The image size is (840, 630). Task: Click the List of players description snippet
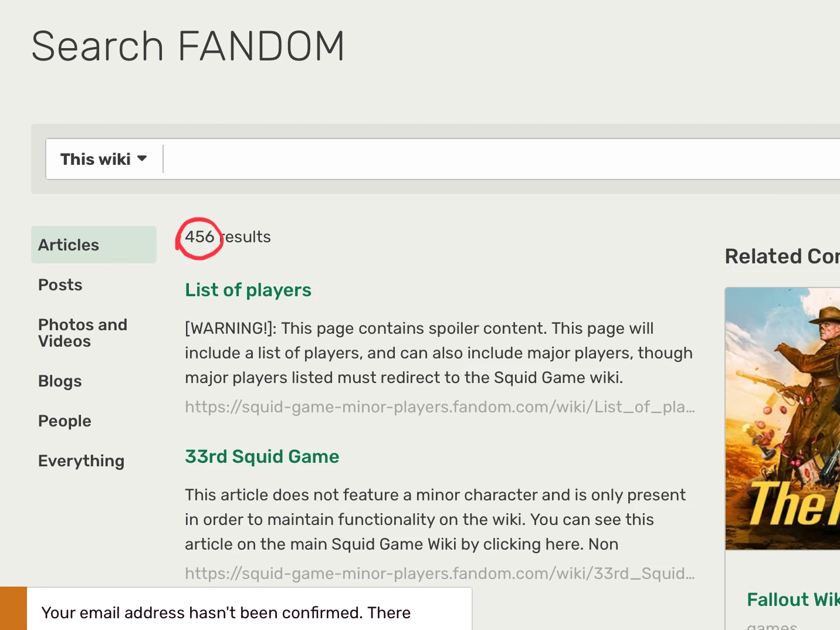click(x=438, y=353)
